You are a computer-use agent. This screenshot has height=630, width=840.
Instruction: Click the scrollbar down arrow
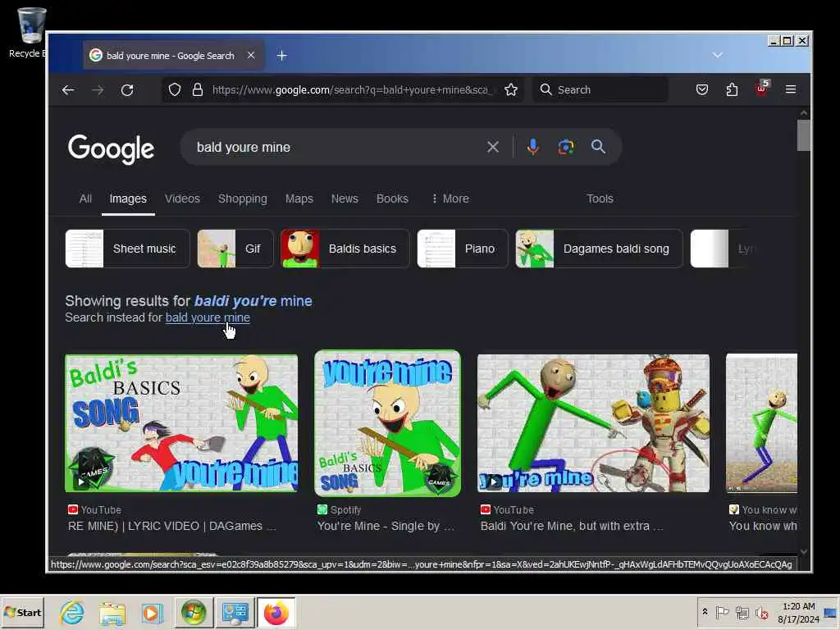point(804,552)
